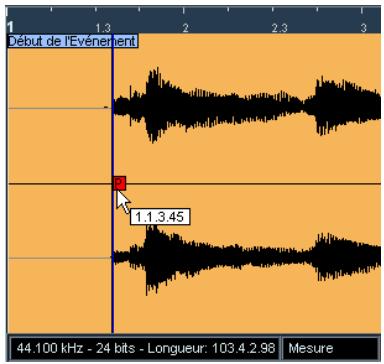Click the 1.1.3.45 position tooltip

tap(160, 217)
